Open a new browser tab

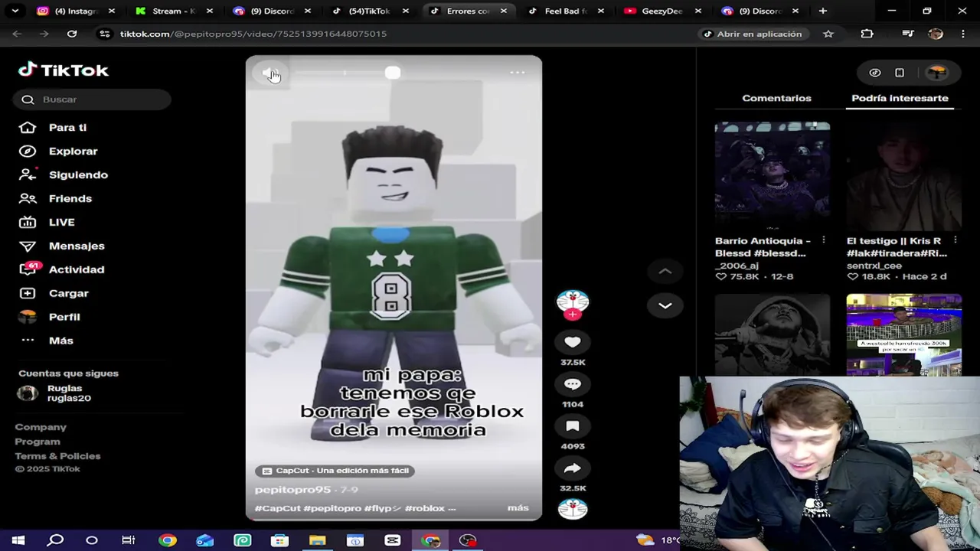(822, 11)
